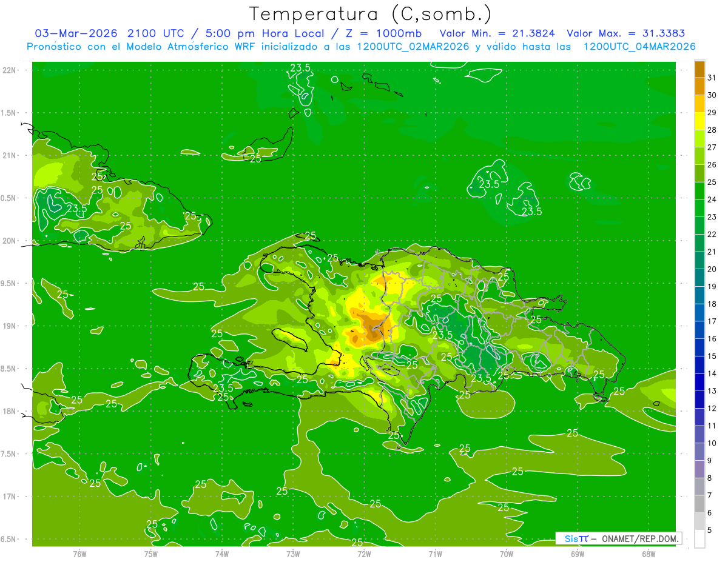Screen dimensions: 728x562
Task: Pick the color bar segment between 24 and 25
Action: pyautogui.click(x=699, y=191)
